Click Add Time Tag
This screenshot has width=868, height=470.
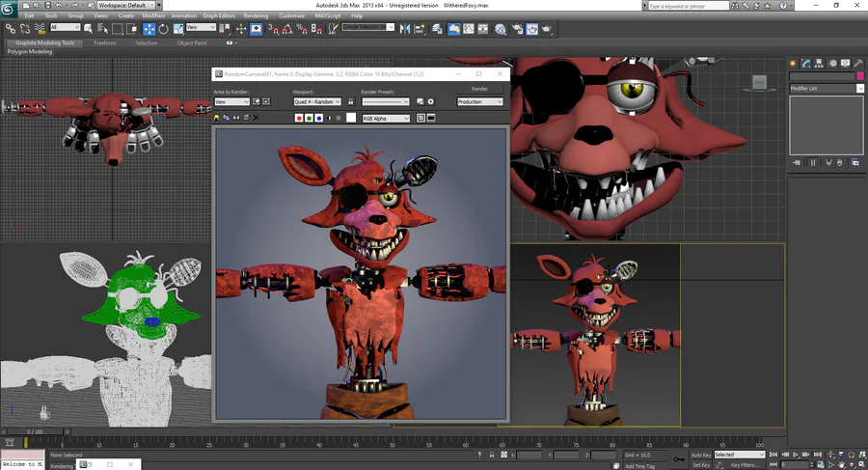click(x=640, y=466)
